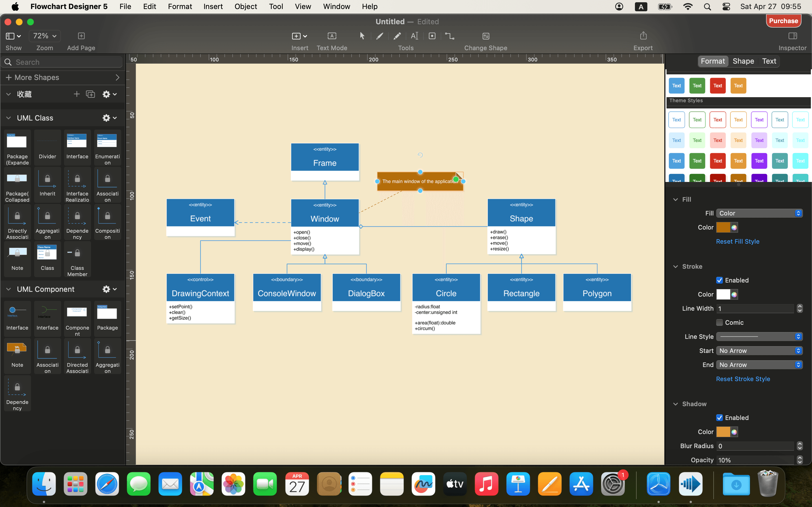Disable the Stroke Enabled checkbox
812x507 pixels.
click(720, 280)
